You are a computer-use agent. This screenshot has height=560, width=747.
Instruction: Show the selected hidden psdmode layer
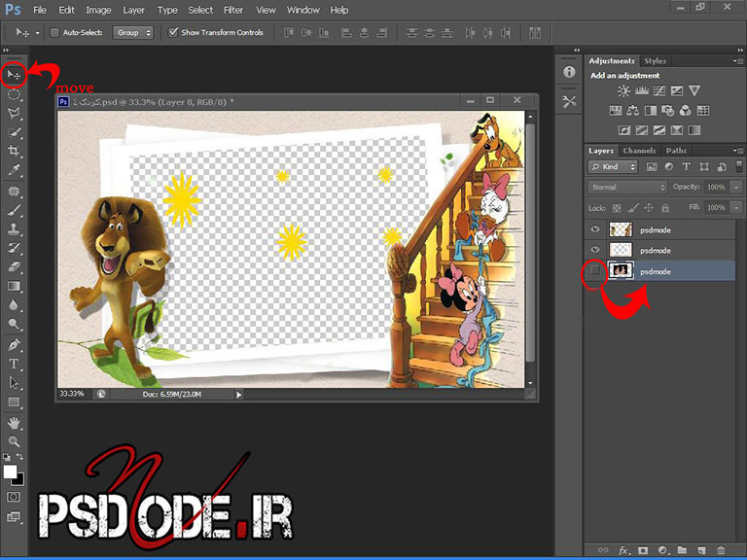coord(595,270)
